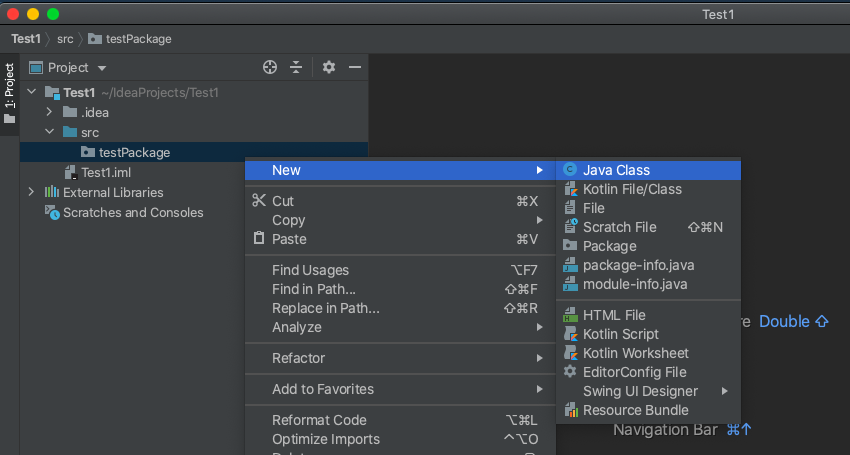Open the Refactor submenu arrow
850x455 pixels.
pyautogui.click(x=539, y=358)
